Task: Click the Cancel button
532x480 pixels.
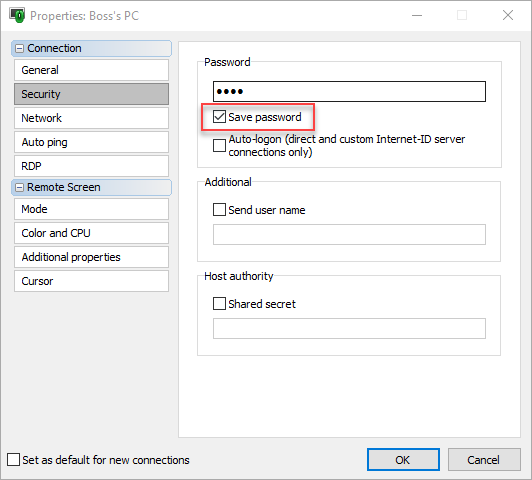Action: click(x=484, y=460)
